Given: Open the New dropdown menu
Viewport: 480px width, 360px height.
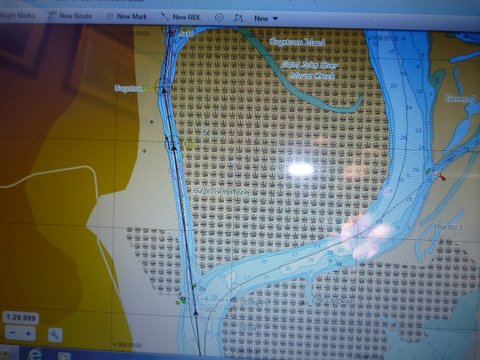Looking at the screenshot, I should coord(266,19).
